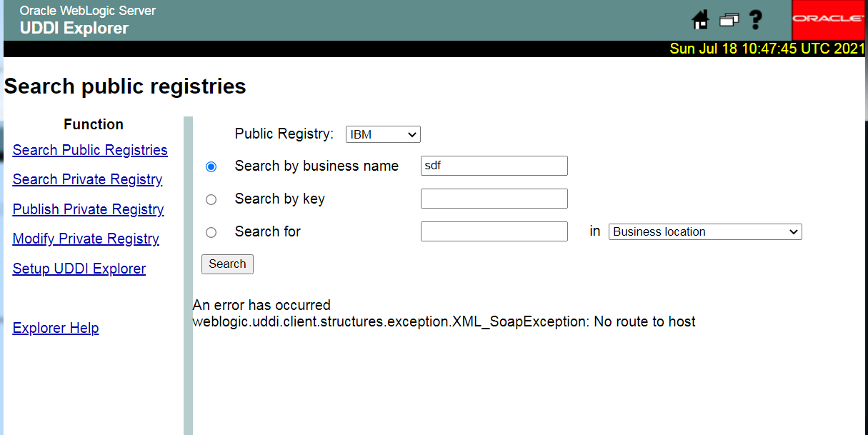Click the 'Search by business name' label
This screenshot has width=868, height=435.
click(316, 166)
